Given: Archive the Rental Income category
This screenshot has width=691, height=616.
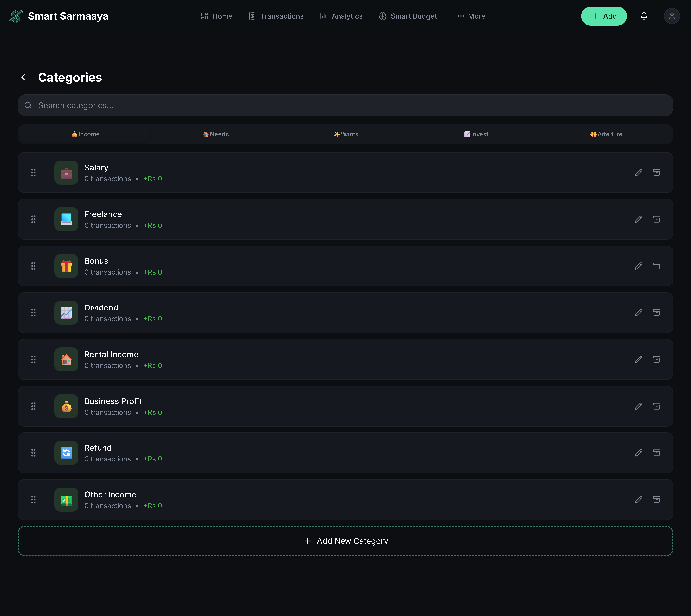Looking at the screenshot, I should [656, 359].
